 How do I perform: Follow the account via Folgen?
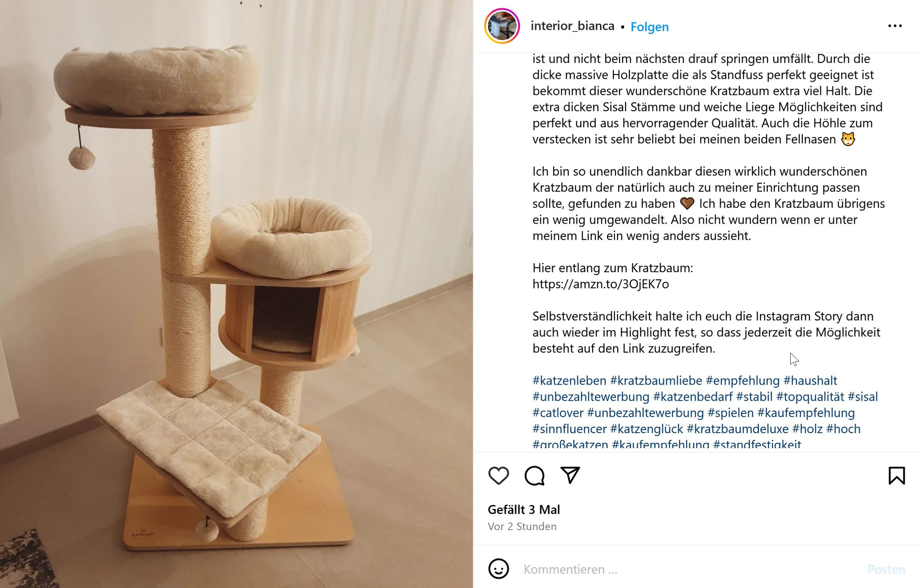click(649, 27)
